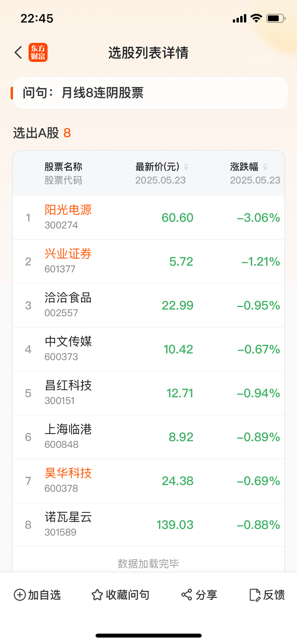This screenshot has width=297, height=644.
Task: Open 兴业证券 601377 stock row
Action: (148, 261)
